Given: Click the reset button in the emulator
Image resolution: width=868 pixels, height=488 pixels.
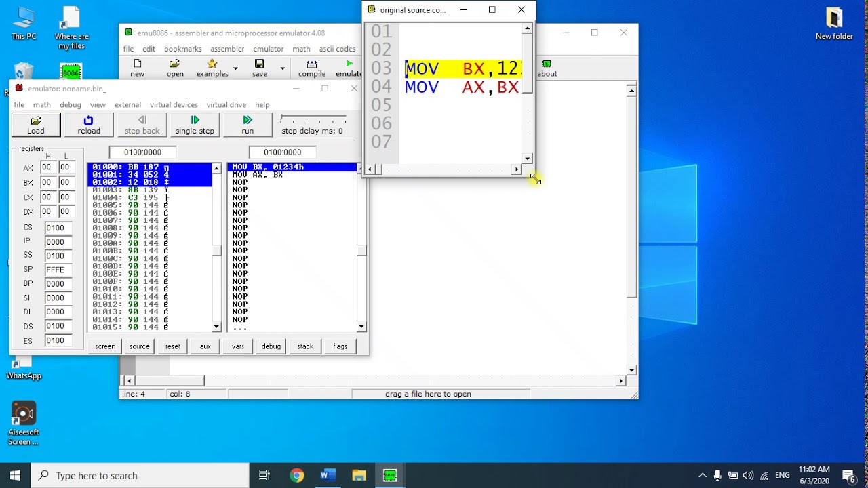Looking at the screenshot, I should pos(173,346).
